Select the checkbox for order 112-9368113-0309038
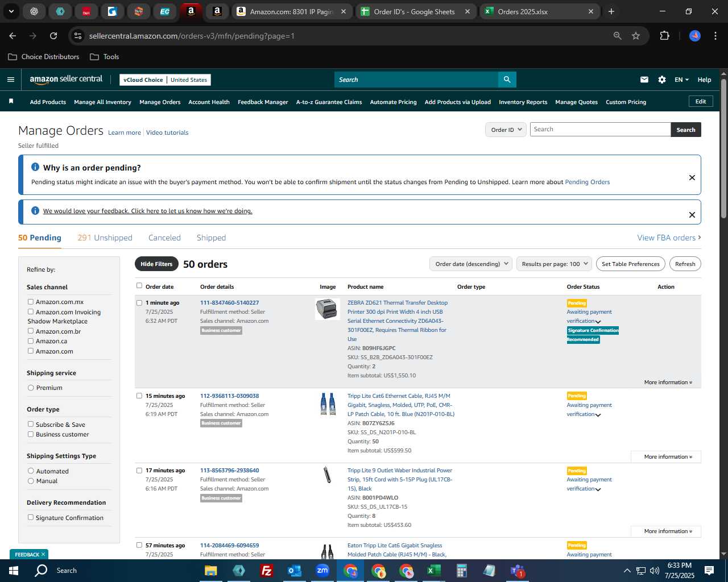Image resolution: width=728 pixels, height=582 pixels. tap(139, 396)
